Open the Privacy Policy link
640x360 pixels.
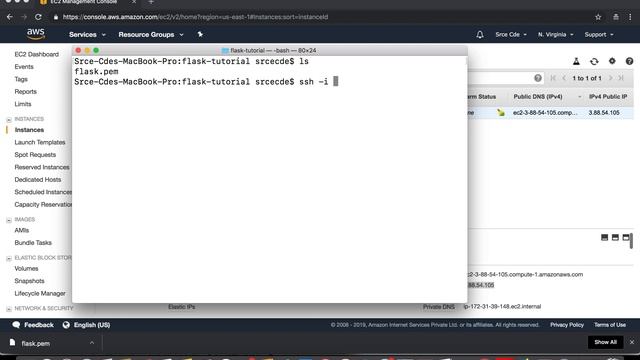(567, 325)
